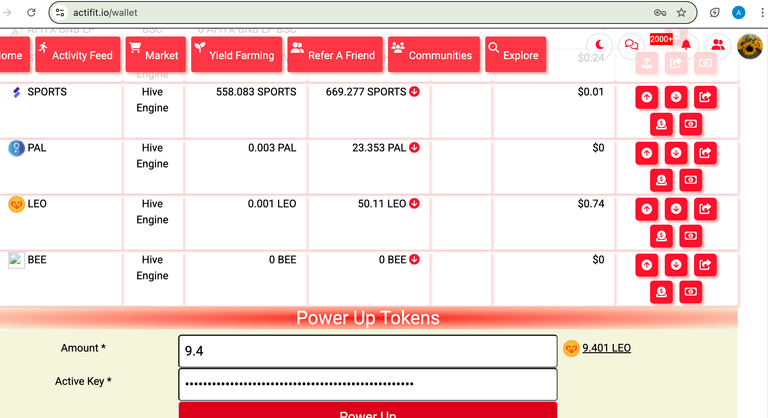Click the red down arrow beside 50.11 LEO
Screen dimensions: 768x418
(x=414, y=203)
